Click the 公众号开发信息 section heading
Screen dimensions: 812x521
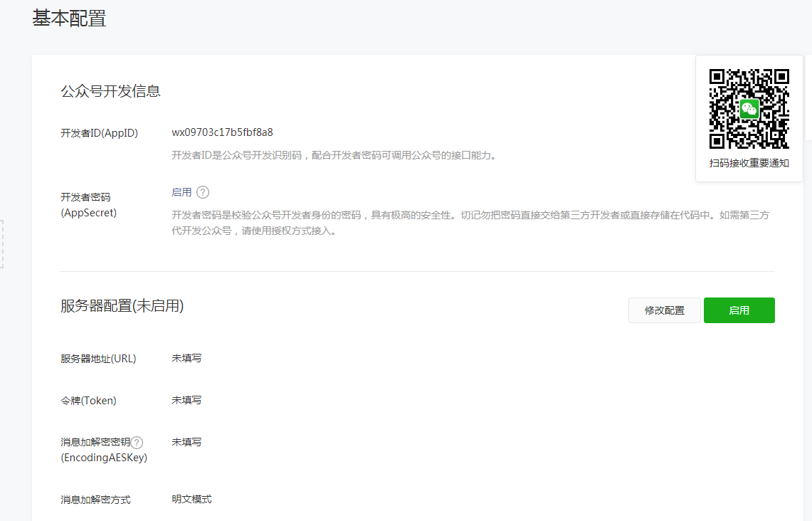coord(110,91)
